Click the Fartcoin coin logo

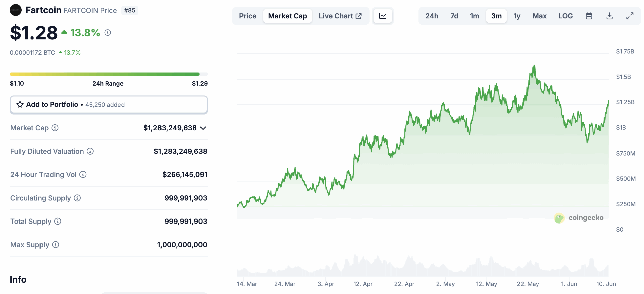tap(16, 10)
